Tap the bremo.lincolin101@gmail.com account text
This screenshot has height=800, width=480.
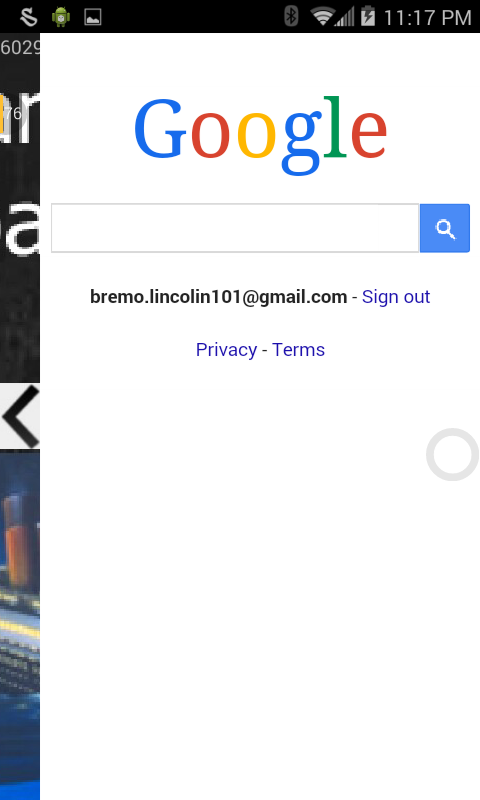point(218,296)
